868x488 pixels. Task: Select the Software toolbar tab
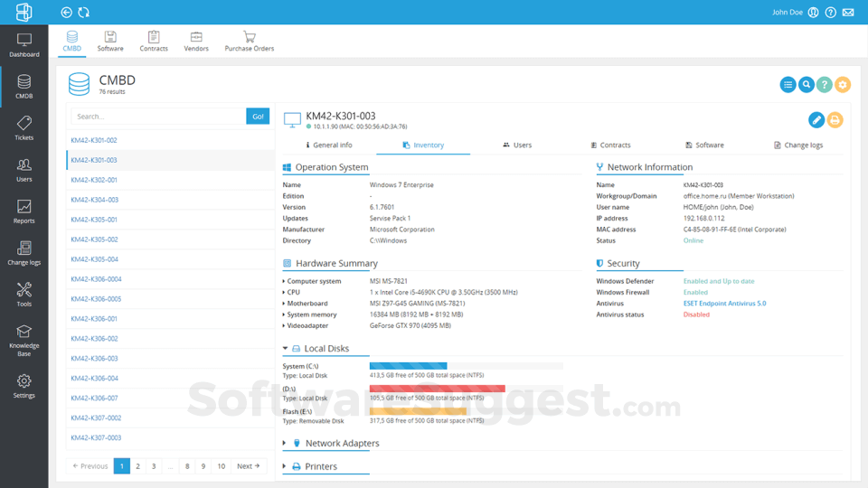coord(110,41)
